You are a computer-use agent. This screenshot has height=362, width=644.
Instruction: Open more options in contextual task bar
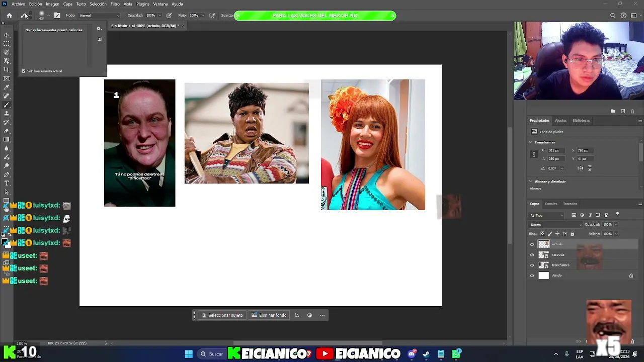coord(323,315)
